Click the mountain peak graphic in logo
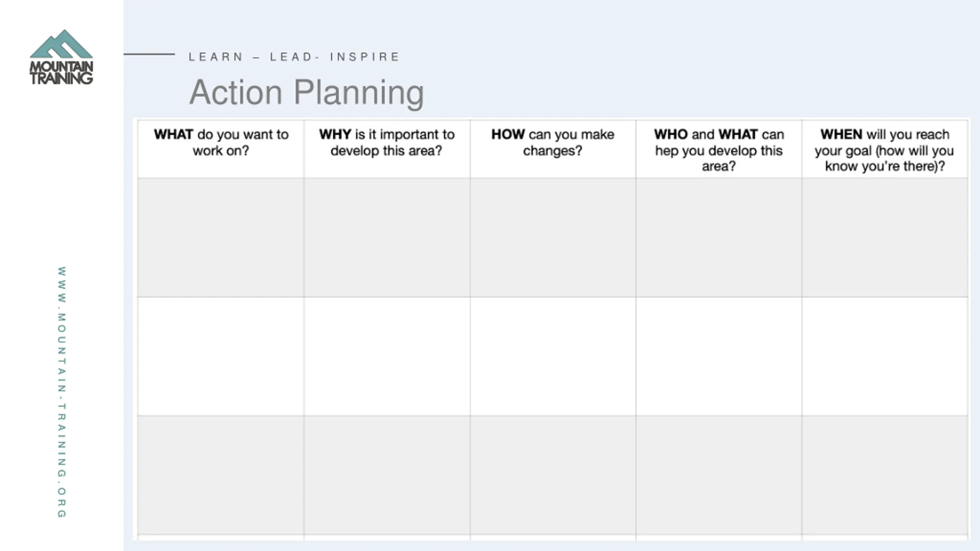Viewport: 980px width, 551px height. [x=61, y=44]
